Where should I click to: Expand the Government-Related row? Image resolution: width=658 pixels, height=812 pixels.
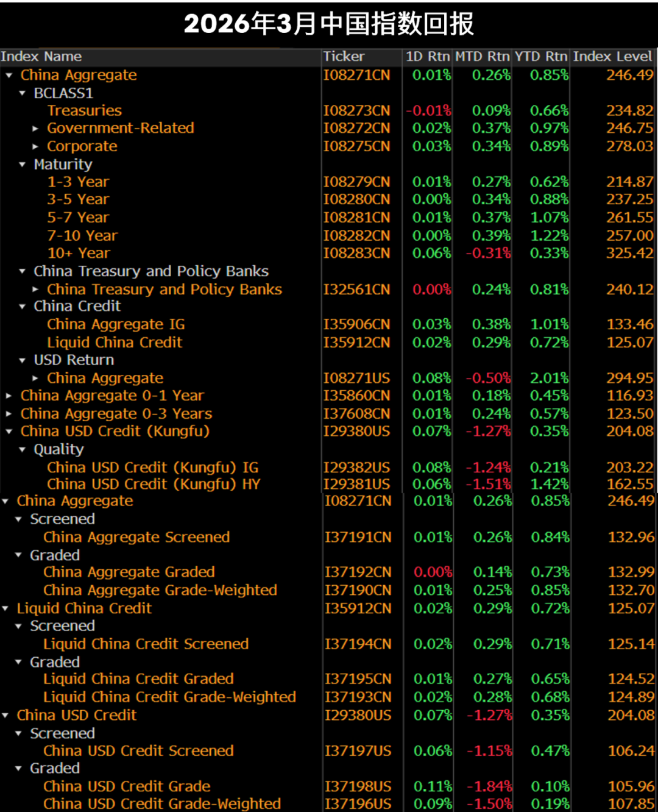click(35, 129)
